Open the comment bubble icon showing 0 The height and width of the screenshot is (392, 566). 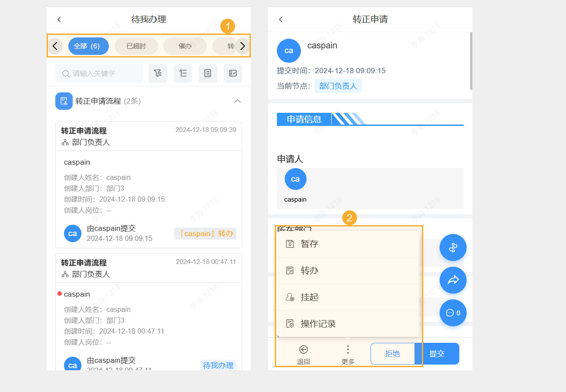453,313
